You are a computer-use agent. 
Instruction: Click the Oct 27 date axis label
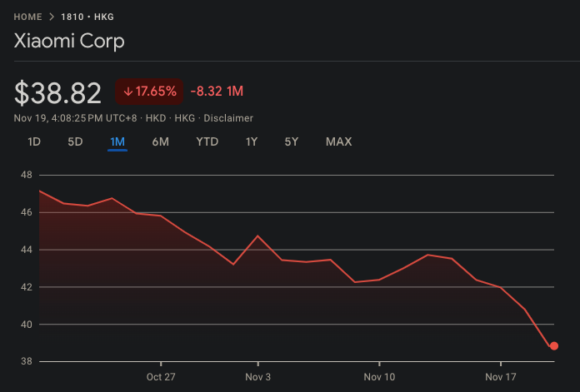click(160, 376)
